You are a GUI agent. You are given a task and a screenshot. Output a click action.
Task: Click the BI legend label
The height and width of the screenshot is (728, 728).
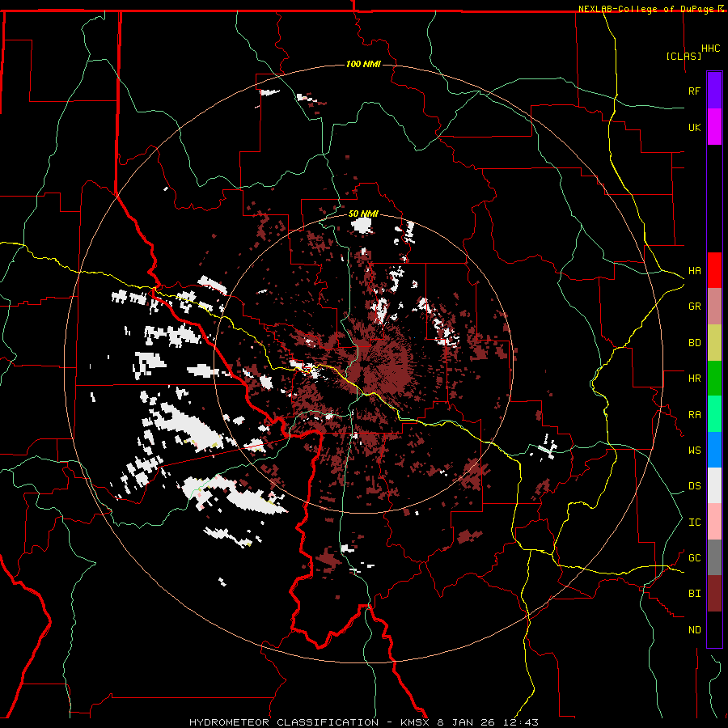(694, 594)
